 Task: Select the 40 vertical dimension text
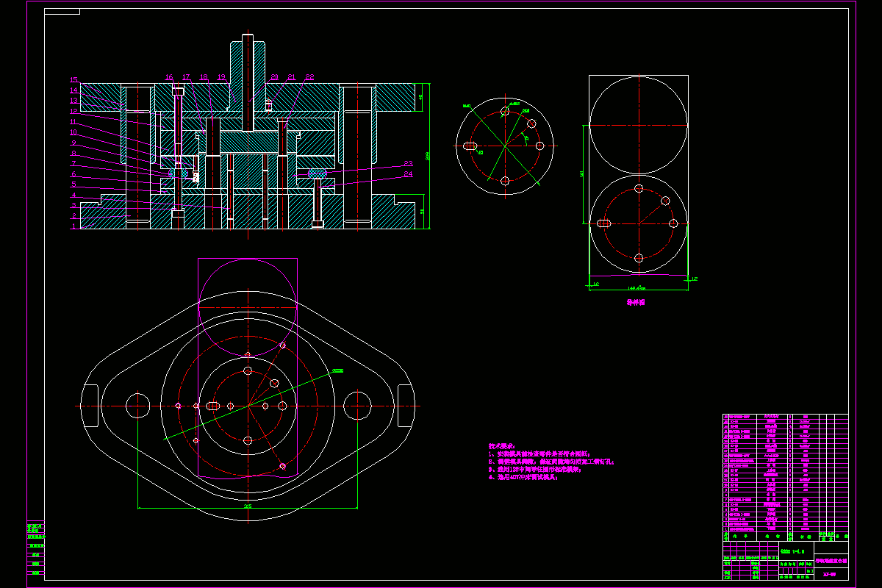[x=422, y=97]
